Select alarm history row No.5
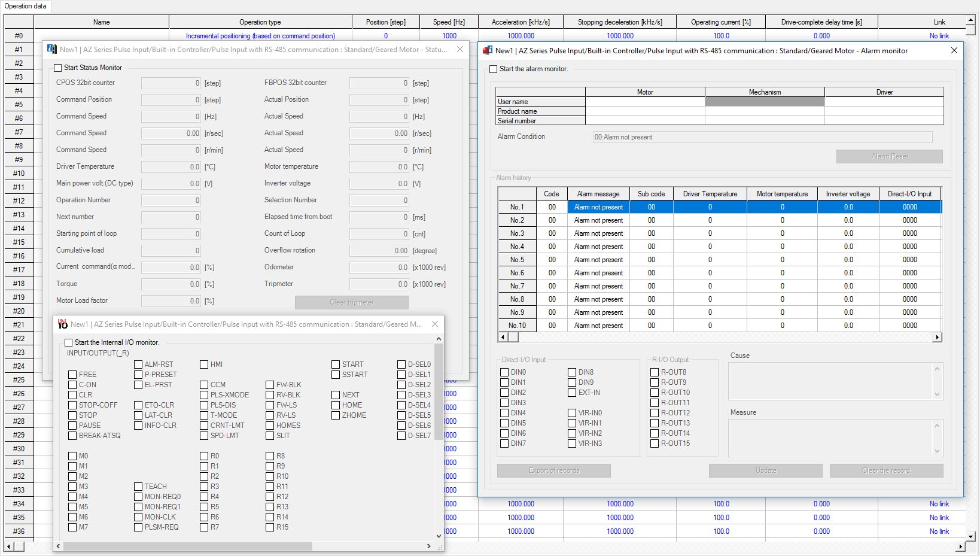980x556 pixels. point(517,259)
